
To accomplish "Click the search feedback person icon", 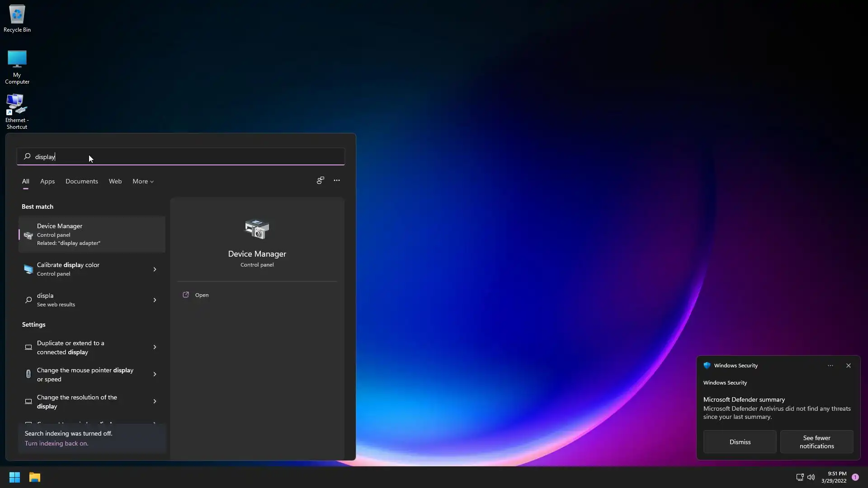I will (321, 180).
